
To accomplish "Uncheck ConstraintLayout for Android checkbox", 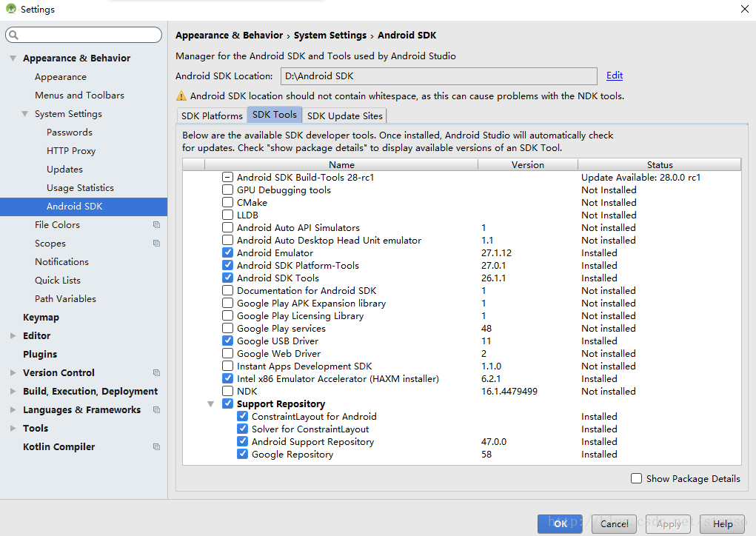I will pyautogui.click(x=243, y=416).
